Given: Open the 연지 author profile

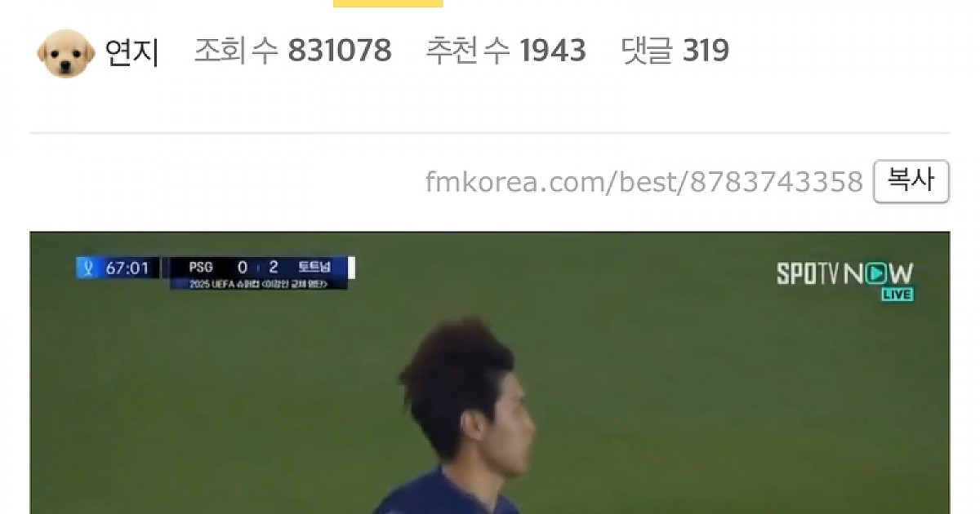Looking at the screenshot, I should [x=131, y=52].
